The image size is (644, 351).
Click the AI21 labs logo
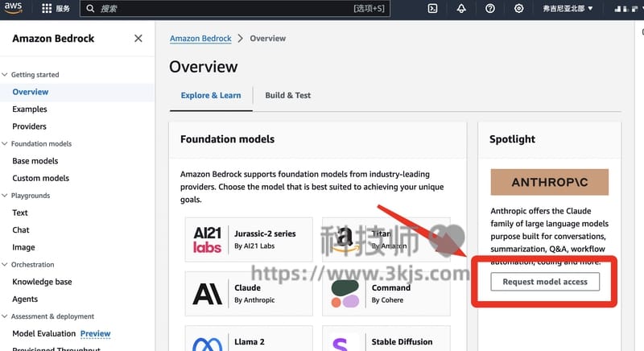pos(207,240)
